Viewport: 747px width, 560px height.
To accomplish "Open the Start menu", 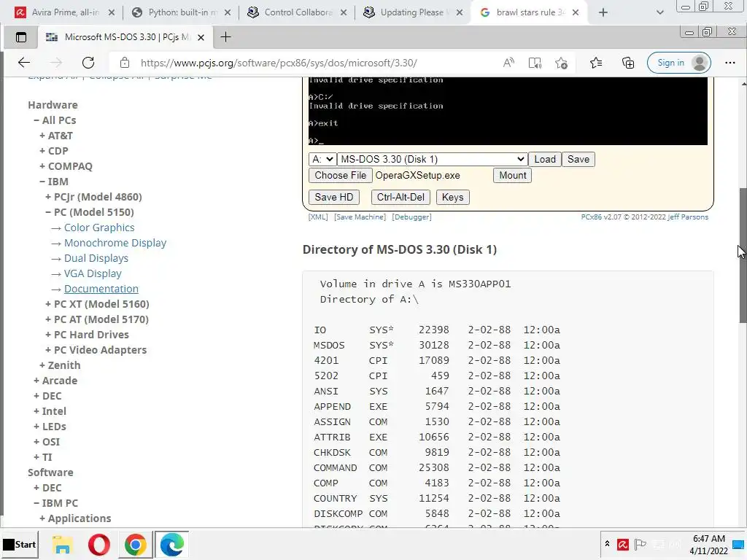I will pos(20,544).
